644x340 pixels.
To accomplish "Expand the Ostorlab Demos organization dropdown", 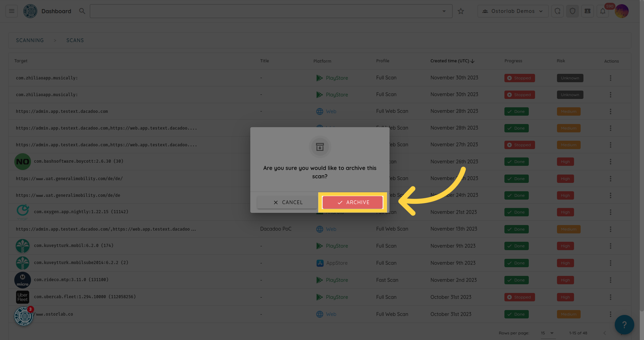I will (513, 11).
